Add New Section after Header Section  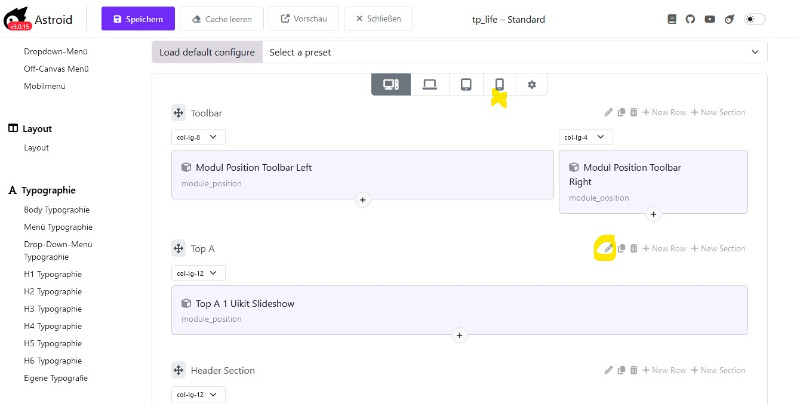point(718,370)
